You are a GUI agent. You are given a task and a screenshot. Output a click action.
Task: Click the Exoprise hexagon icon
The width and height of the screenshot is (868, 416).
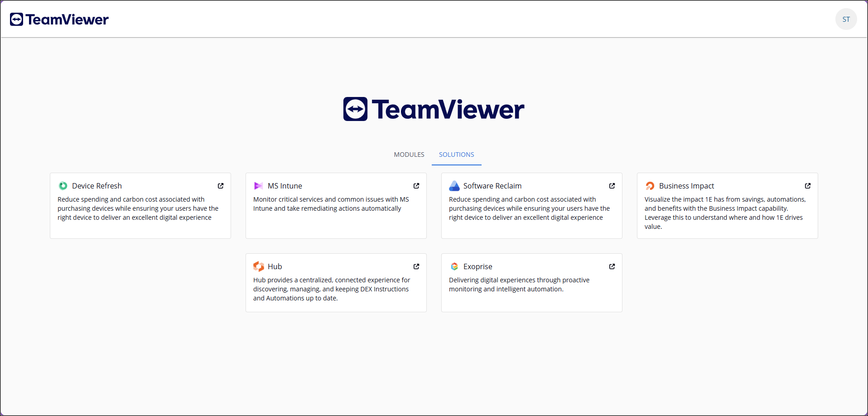click(454, 266)
